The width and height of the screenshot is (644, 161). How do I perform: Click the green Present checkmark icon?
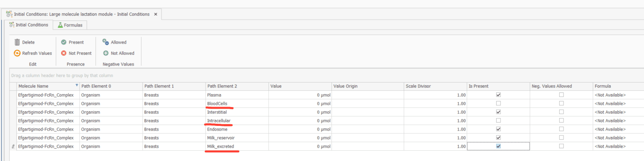point(63,42)
